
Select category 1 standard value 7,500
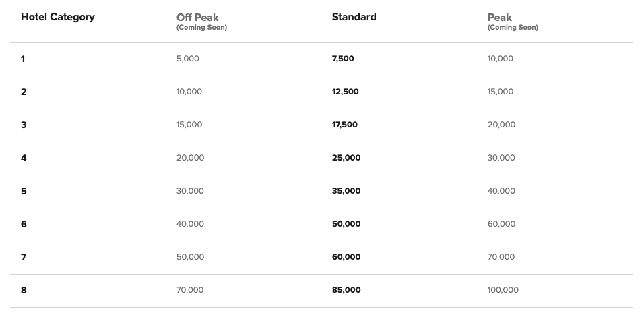343,59
